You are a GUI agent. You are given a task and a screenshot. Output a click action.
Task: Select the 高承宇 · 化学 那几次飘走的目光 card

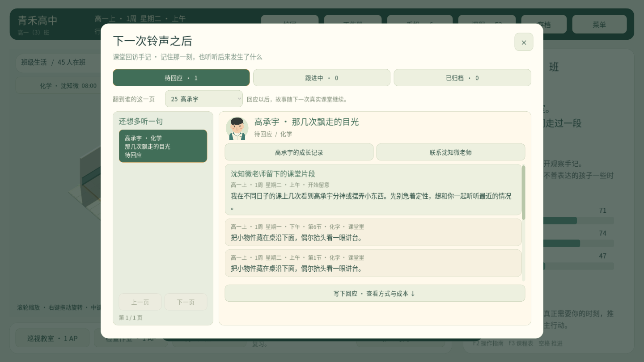pyautogui.click(x=163, y=146)
